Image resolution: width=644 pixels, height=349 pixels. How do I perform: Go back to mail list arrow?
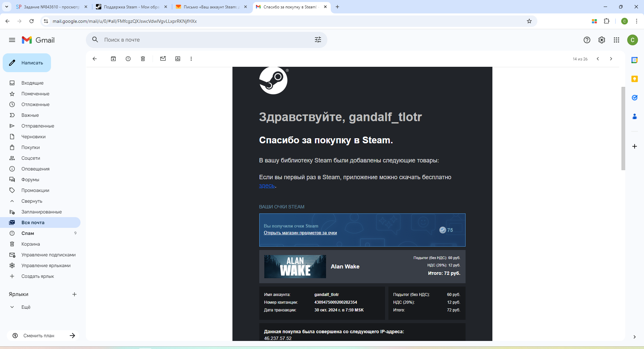(95, 59)
